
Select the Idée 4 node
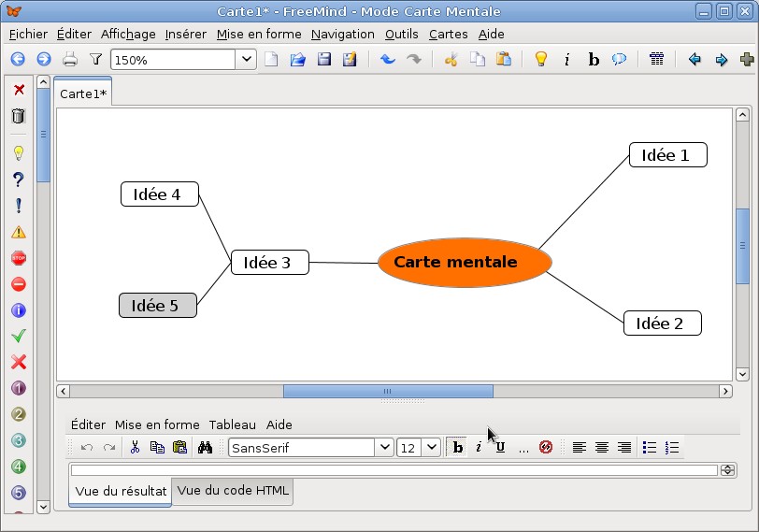point(159,194)
